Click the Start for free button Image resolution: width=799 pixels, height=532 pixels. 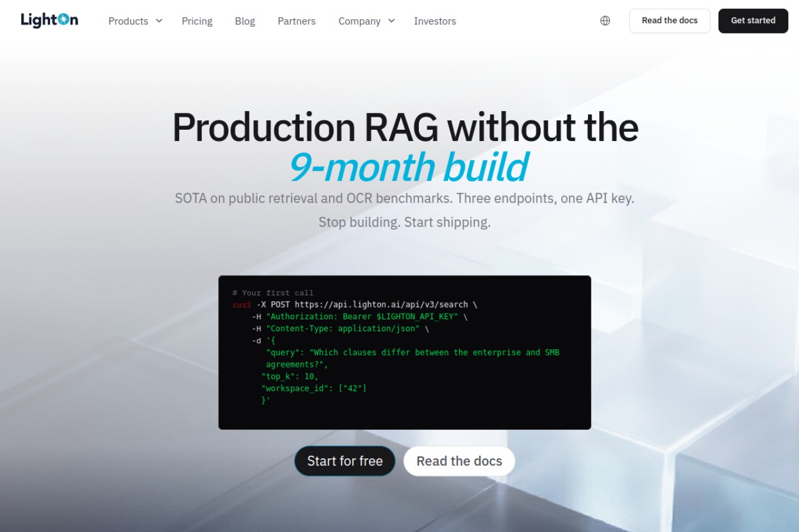pyautogui.click(x=345, y=461)
